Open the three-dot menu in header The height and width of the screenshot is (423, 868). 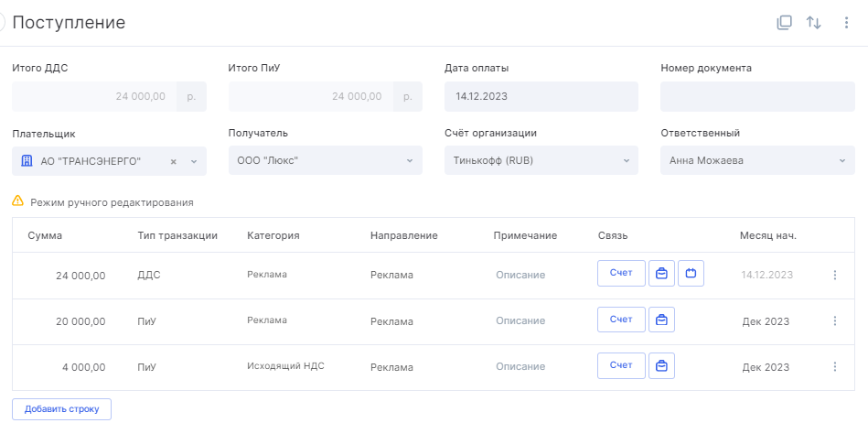(846, 23)
